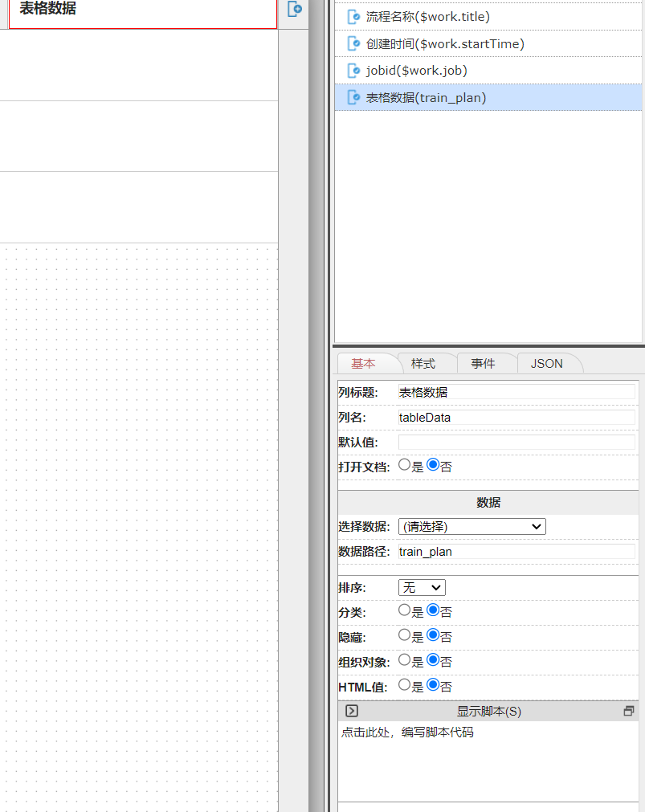Select jobid($work.job) in the column list
The image size is (645, 812).
(488, 71)
